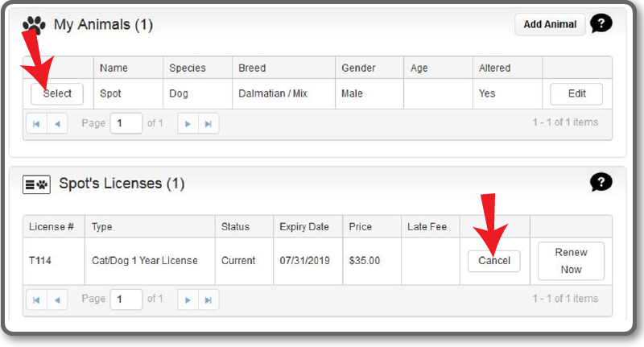Click the License # column header

[x=54, y=227]
